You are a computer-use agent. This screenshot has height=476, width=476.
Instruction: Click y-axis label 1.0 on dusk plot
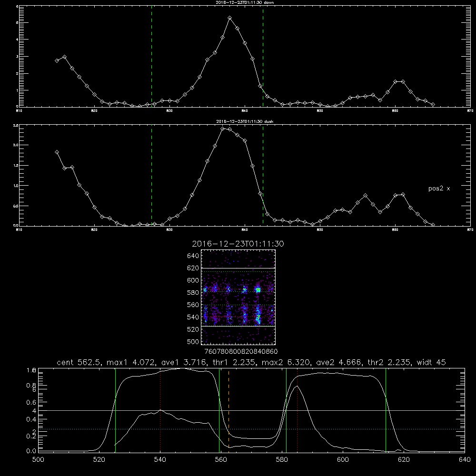coord(16,186)
